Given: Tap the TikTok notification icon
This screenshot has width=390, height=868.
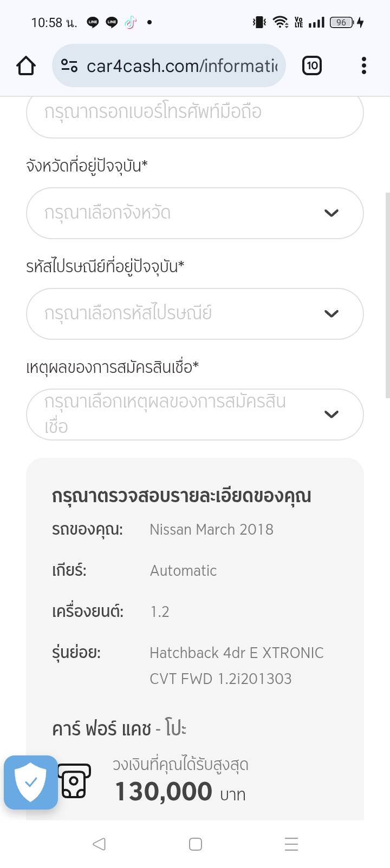Looking at the screenshot, I should point(131,22).
